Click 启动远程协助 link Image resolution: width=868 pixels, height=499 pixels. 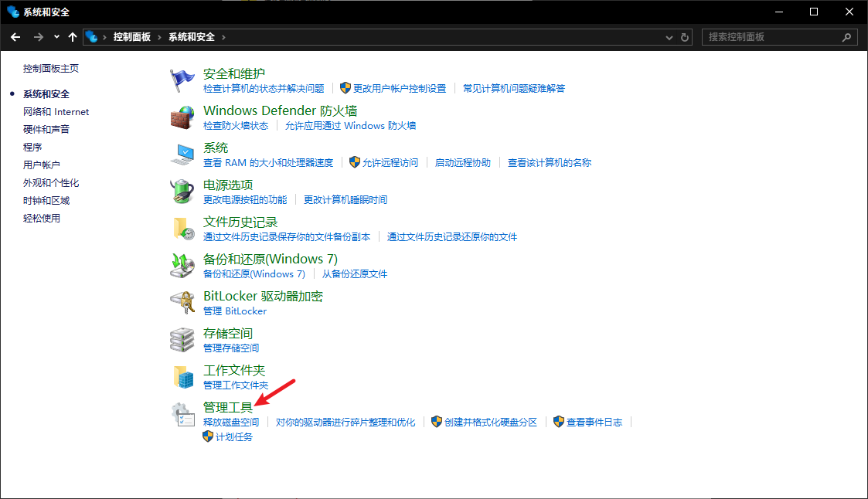[x=463, y=163]
